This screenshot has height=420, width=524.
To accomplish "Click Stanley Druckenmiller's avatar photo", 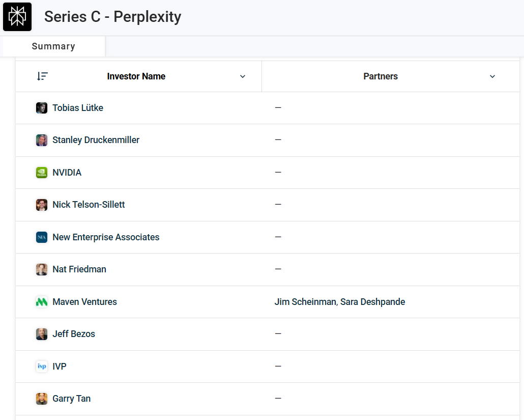I will pyautogui.click(x=42, y=140).
